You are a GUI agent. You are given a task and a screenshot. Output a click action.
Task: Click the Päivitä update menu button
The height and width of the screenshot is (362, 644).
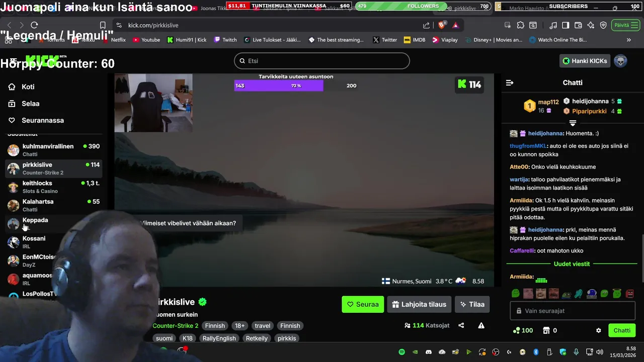point(626,25)
